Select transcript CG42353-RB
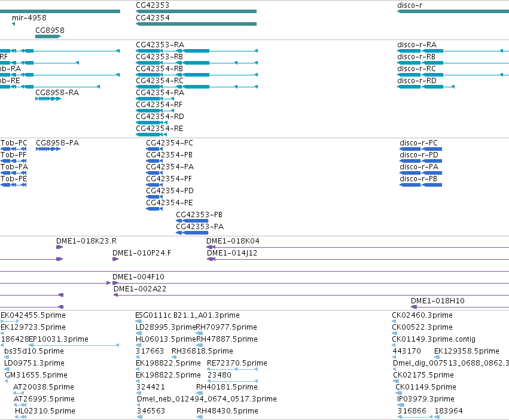Image resolution: width=509 pixels, height=420 pixels. click(159, 56)
